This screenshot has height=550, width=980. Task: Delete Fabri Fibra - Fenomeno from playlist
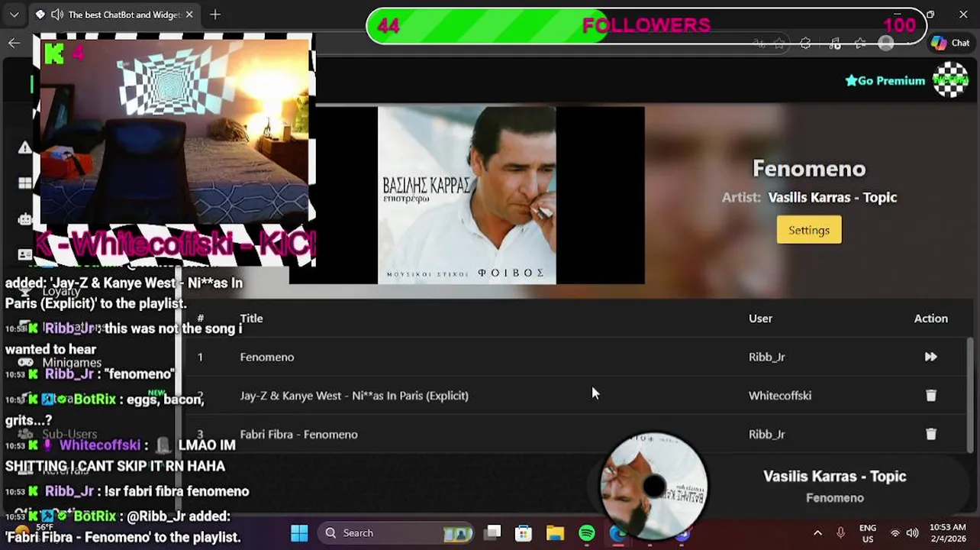point(930,434)
